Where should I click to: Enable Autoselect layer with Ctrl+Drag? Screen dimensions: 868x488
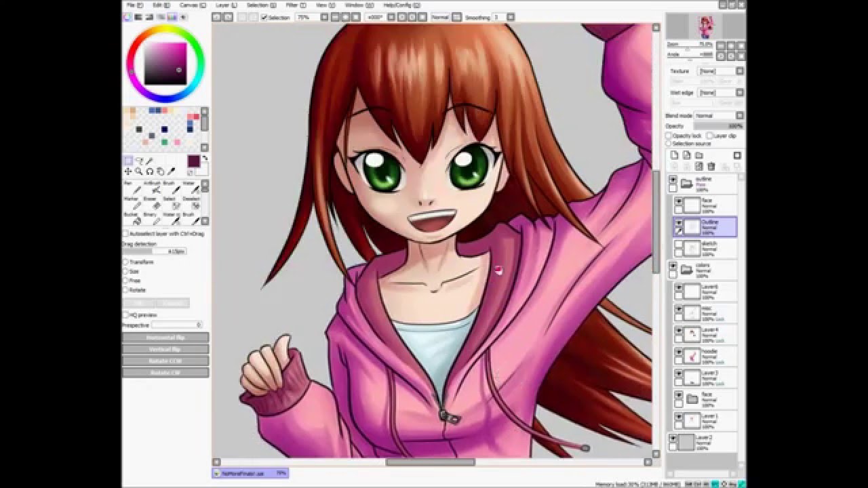tap(125, 234)
